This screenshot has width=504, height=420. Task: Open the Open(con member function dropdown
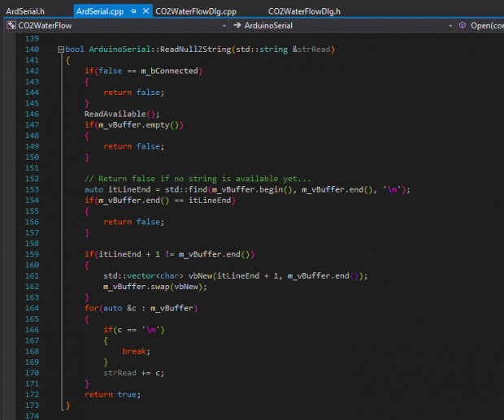pyautogui.click(x=480, y=26)
